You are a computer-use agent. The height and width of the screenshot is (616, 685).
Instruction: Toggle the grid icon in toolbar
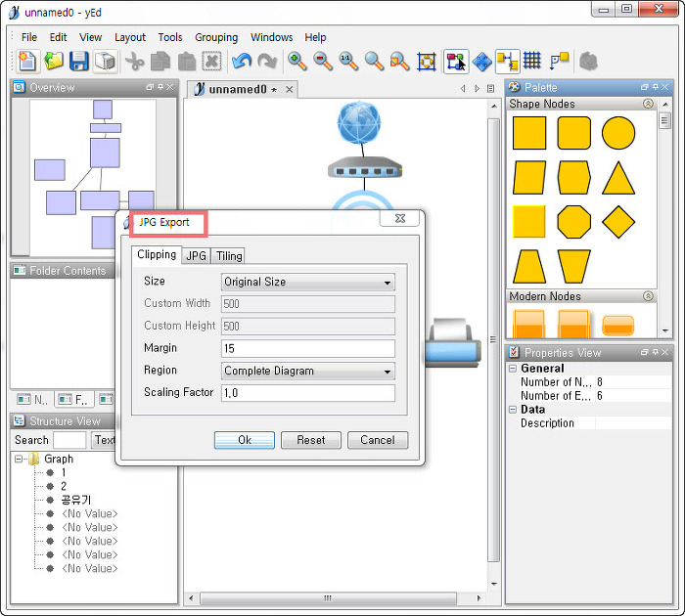pos(532,61)
